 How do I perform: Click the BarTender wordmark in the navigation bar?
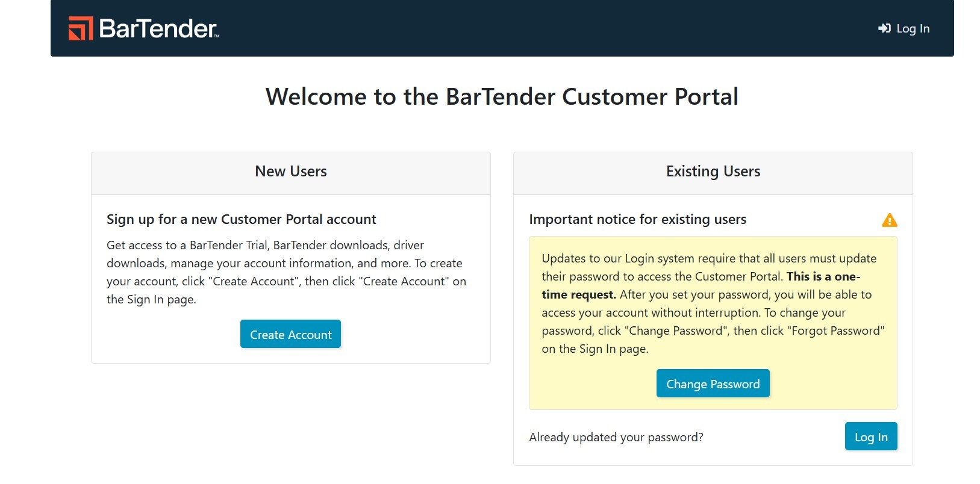pyautogui.click(x=158, y=29)
